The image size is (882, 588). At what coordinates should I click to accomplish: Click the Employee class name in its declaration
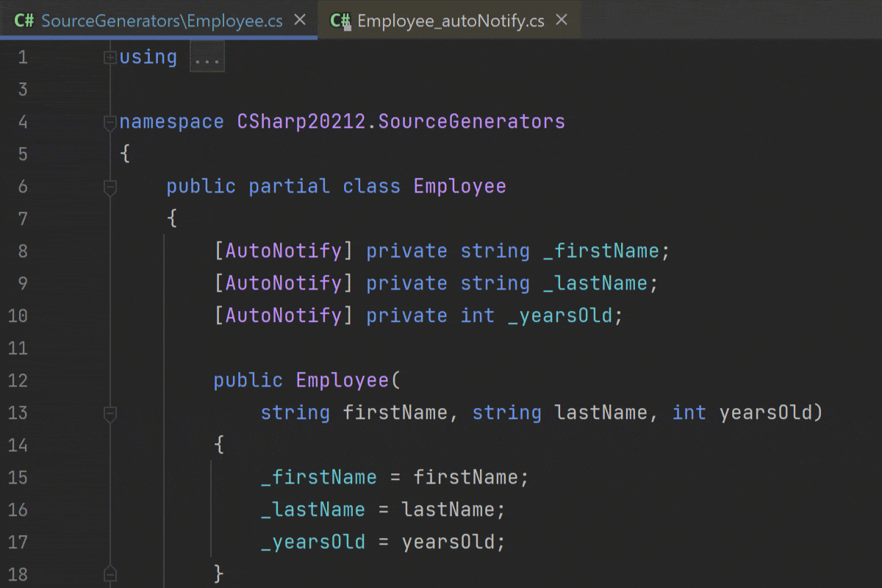tap(459, 186)
